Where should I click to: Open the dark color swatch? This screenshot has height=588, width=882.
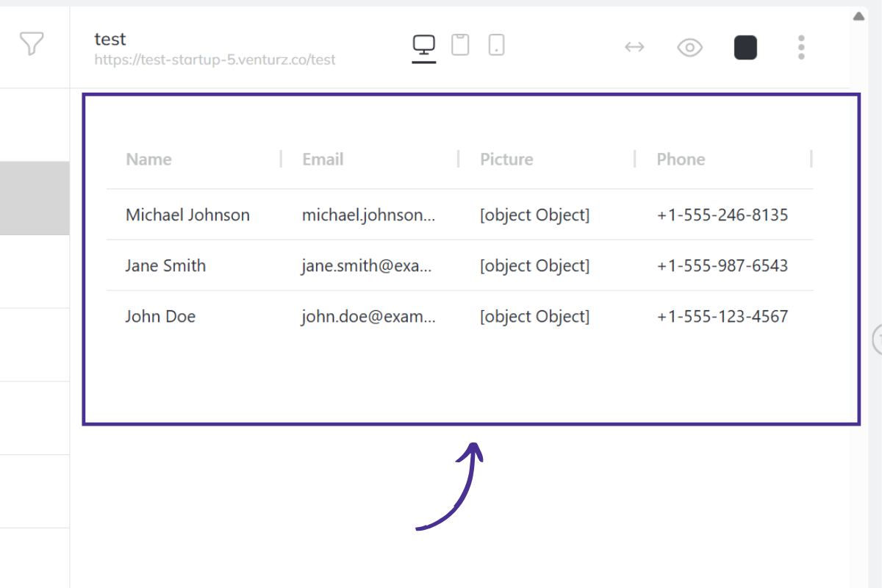click(745, 48)
